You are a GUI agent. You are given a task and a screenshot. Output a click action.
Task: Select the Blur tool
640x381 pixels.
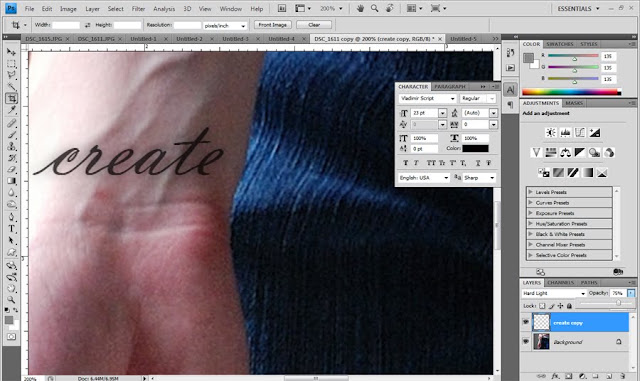11,192
